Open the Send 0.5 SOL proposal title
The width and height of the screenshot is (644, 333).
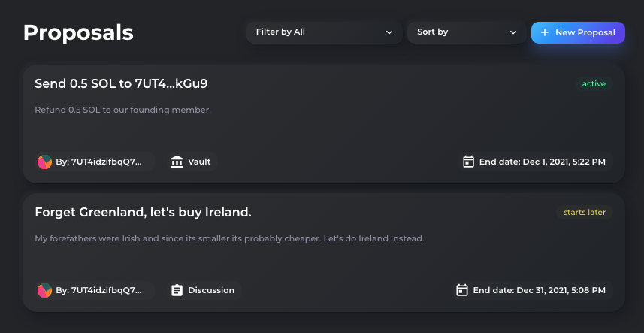121,83
